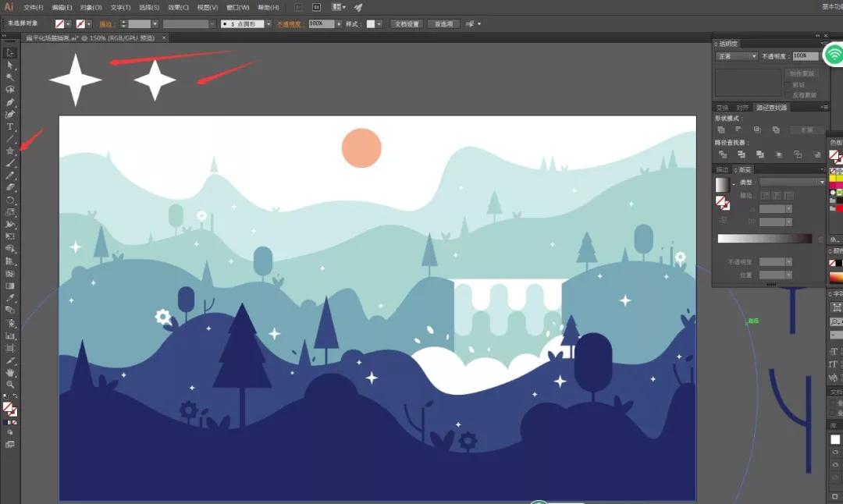Select the Zoom magnifier tool

coord(10,385)
